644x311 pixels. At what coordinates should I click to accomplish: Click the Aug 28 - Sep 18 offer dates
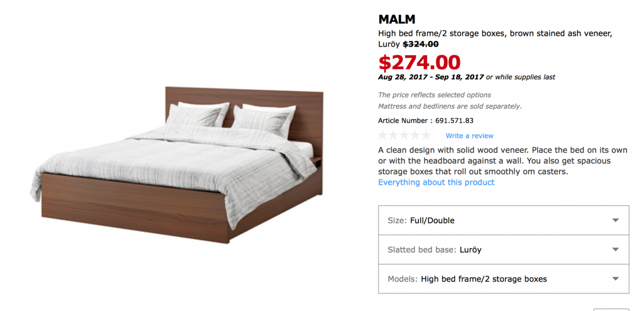point(431,77)
